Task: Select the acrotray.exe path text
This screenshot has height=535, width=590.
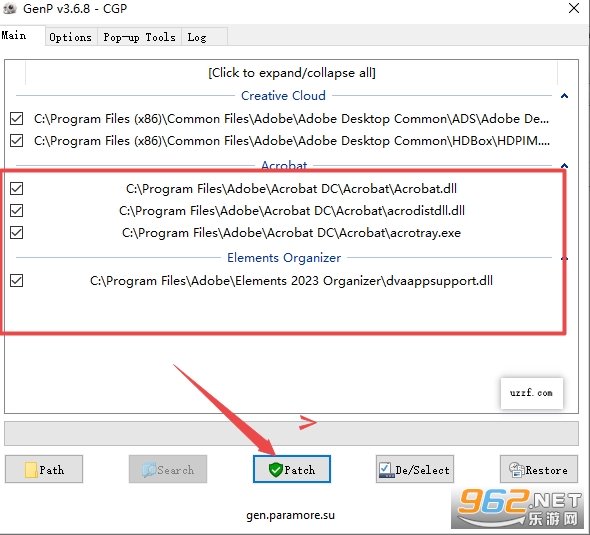Action: pos(292,233)
